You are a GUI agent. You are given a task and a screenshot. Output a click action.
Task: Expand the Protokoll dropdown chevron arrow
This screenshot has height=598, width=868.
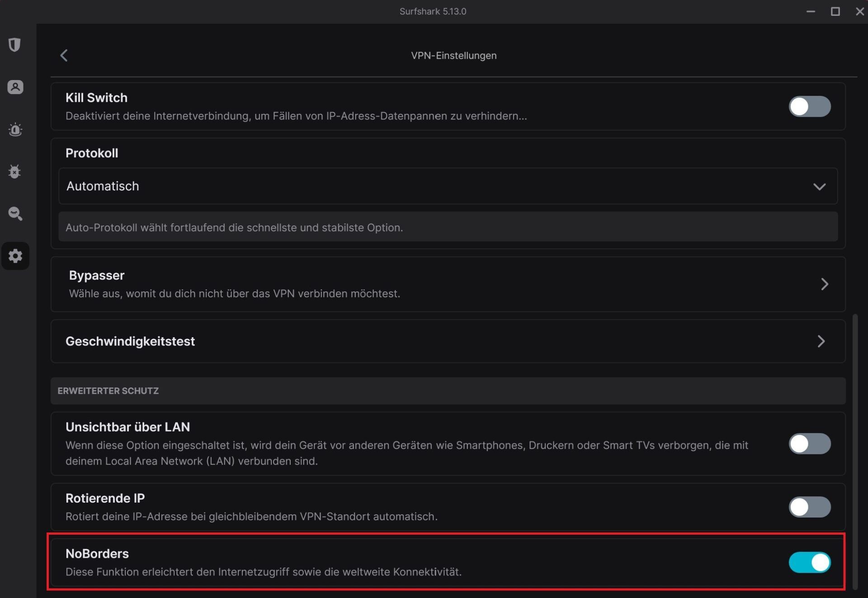click(819, 187)
